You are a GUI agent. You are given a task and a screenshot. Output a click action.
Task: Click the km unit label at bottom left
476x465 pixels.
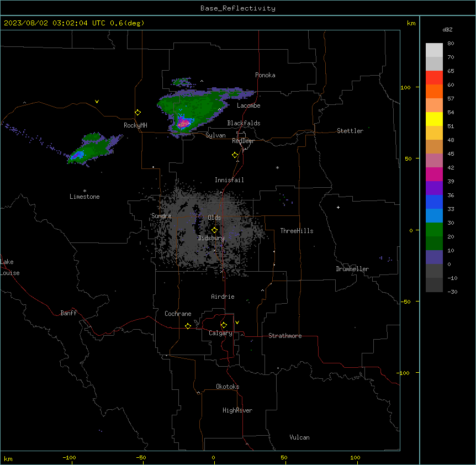point(8,459)
